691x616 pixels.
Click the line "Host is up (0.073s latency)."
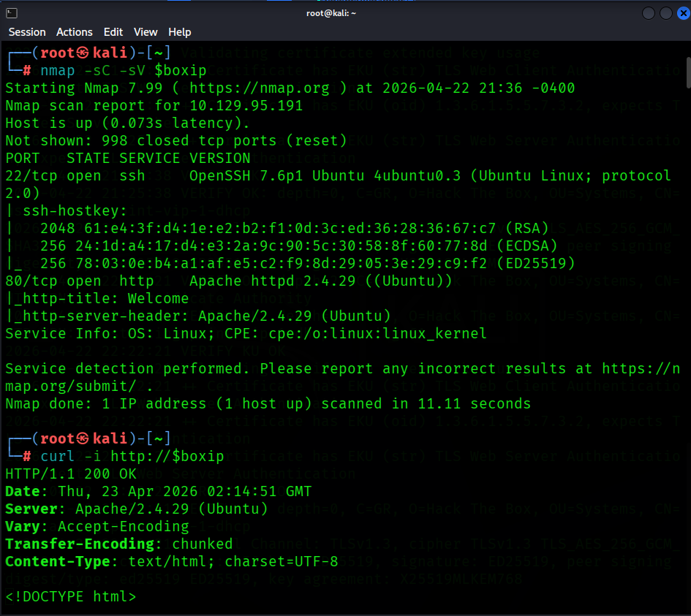[x=127, y=123]
